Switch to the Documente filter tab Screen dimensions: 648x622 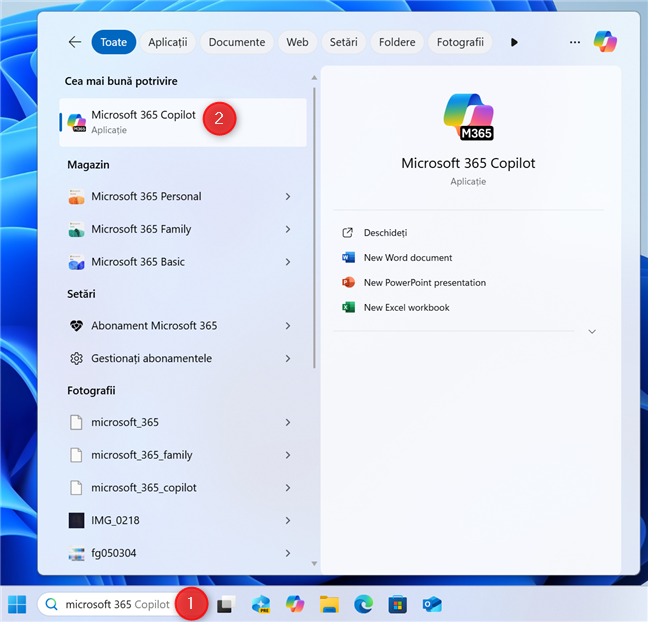click(237, 42)
